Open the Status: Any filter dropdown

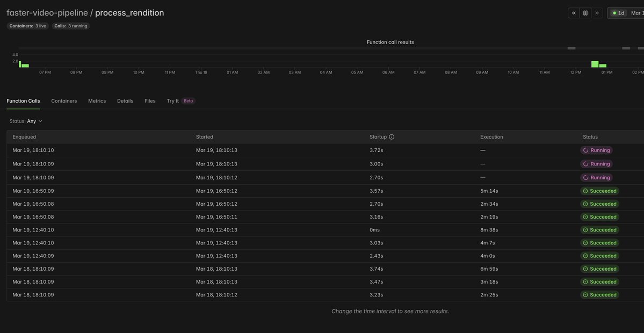click(26, 121)
